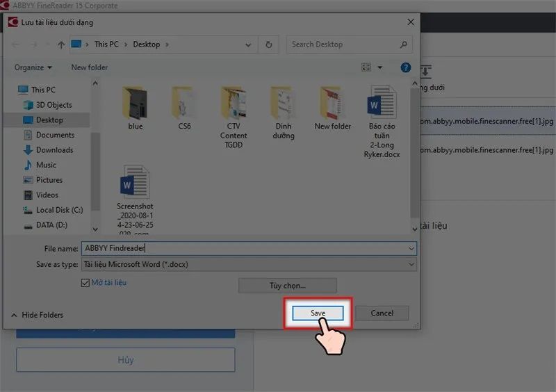Expand the Save as type dropdown
The height and width of the screenshot is (392, 556).
point(411,265)
